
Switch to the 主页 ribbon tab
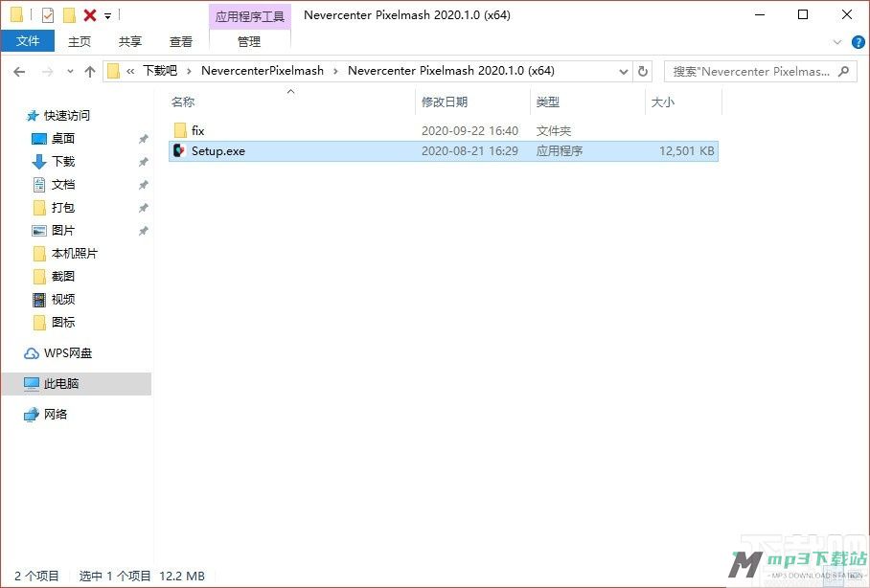coord(80,41)
